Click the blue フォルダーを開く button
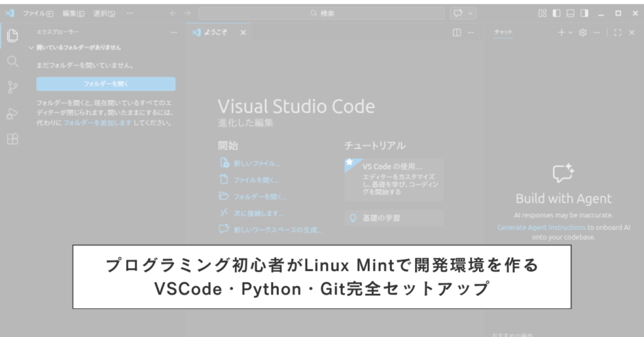 tap(106, 84)
